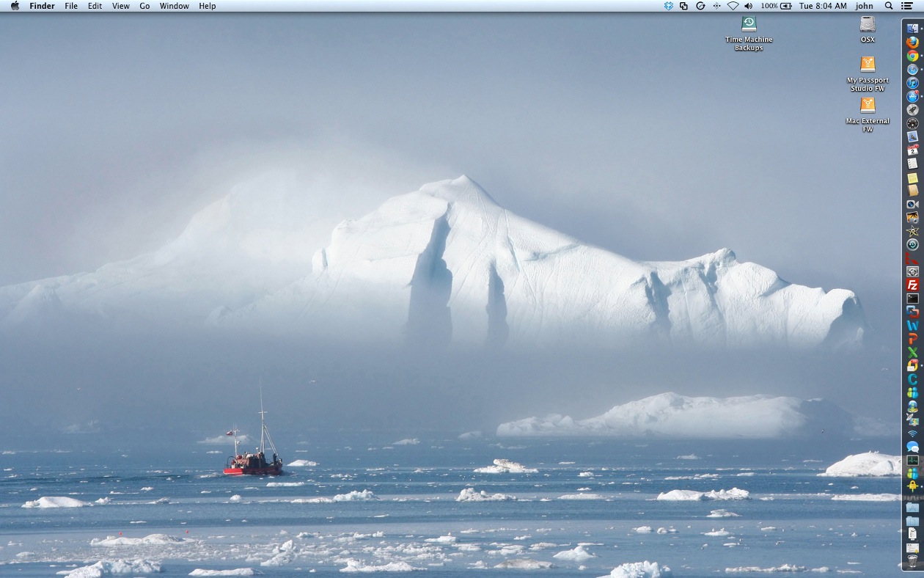This screenshot has height=578, width=924.
Task: Open the john user menu
Action: point(865,6)
